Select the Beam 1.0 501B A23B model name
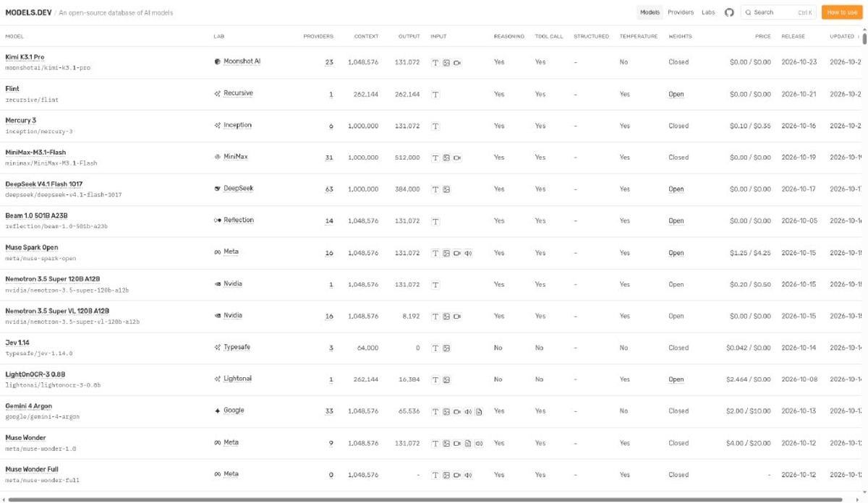The width and height of the screenshot is (868, 503). [36, 215]
